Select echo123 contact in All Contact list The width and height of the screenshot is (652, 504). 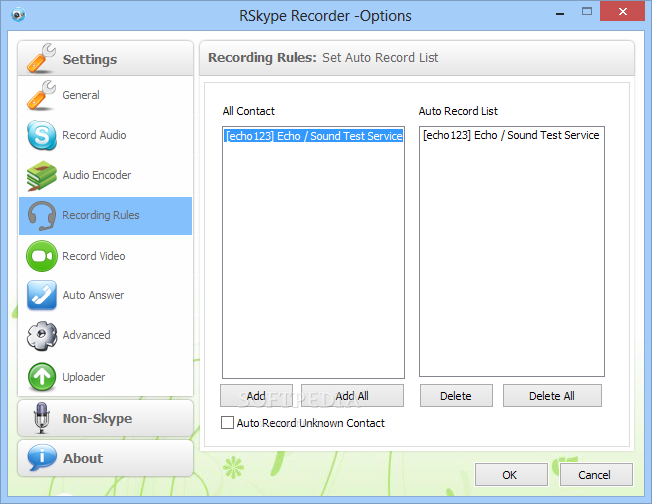pos(314,136)
